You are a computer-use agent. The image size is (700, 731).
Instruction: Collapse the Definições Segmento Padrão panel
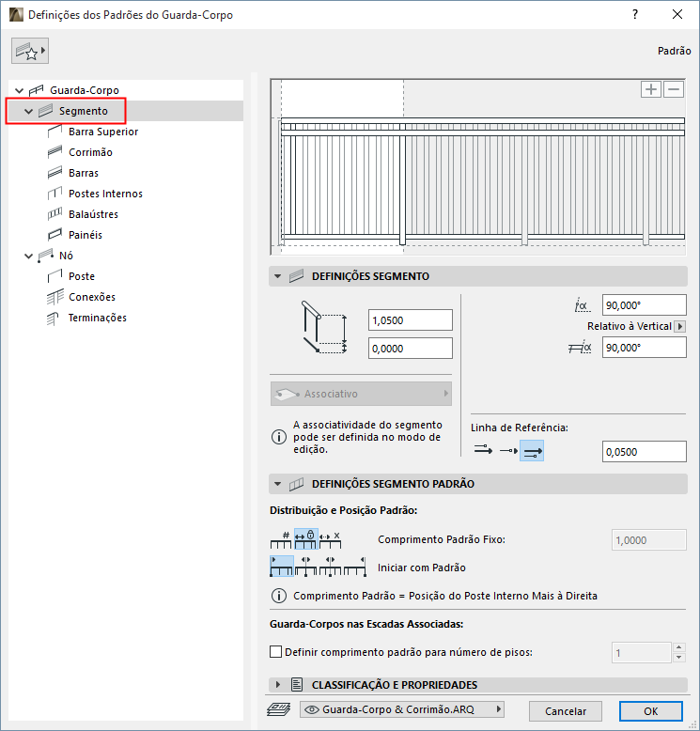[278, 484]
